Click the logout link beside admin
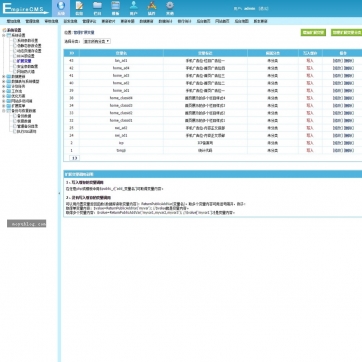The height and width of the screenshot is (362, 362). (263, 9)
